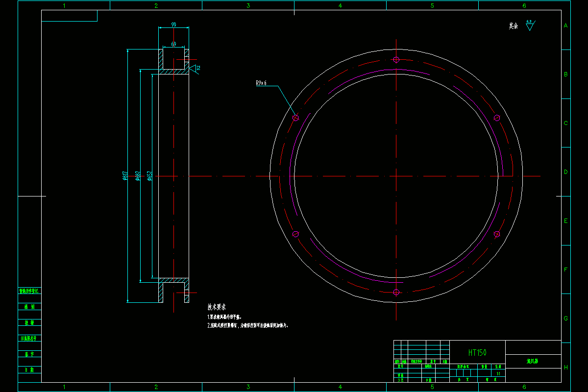Click zone number 6 on the bottom border
The height and width of the screenshot is (392, 588).
pyautogui.click(x=524, y=387)
